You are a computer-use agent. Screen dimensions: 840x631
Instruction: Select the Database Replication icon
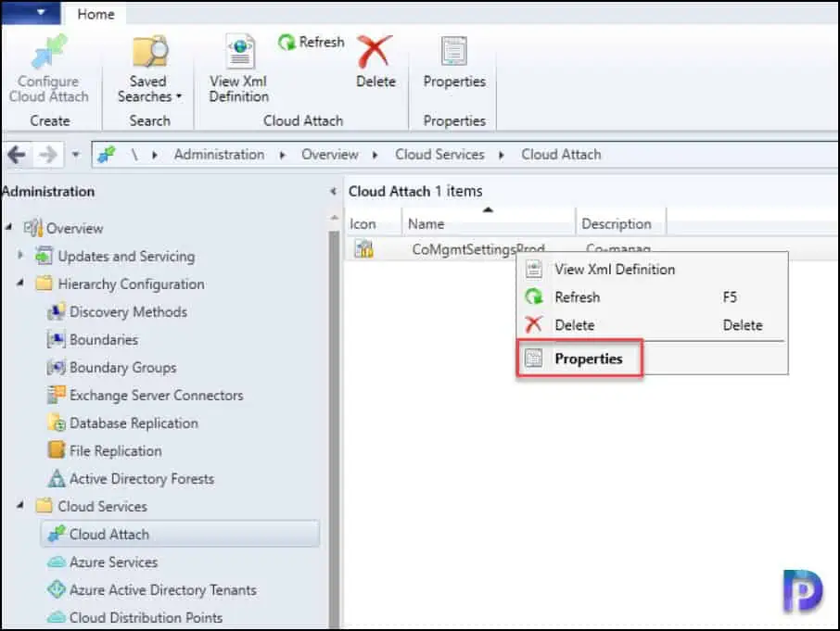tap(57, 423)
